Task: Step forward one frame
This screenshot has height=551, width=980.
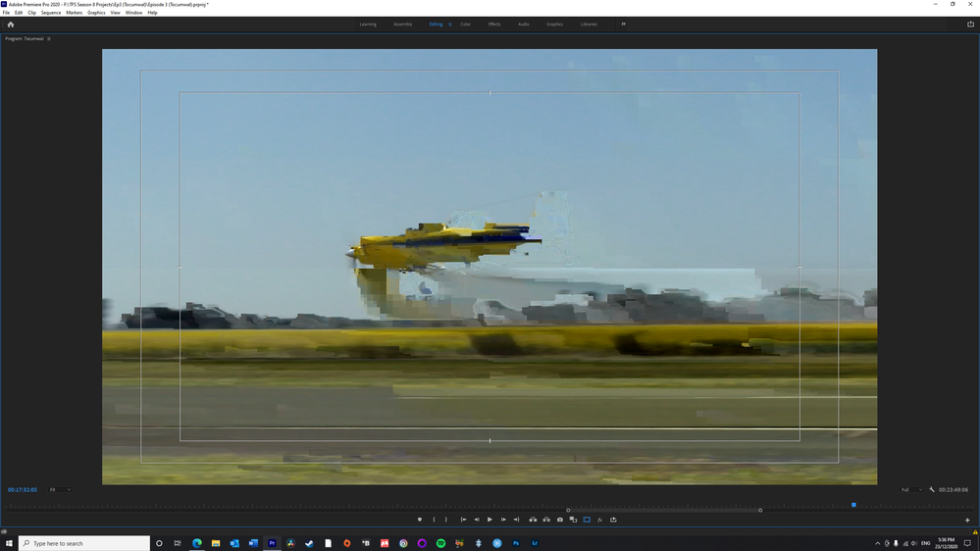Action: (503, 520)
